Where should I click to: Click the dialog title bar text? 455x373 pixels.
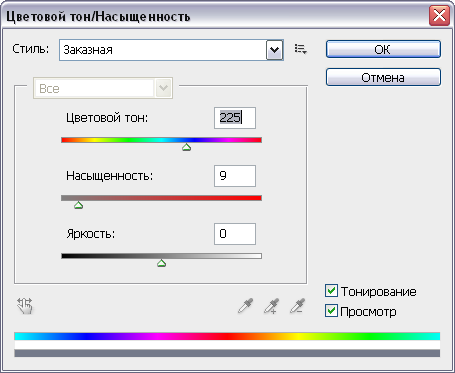98,16
